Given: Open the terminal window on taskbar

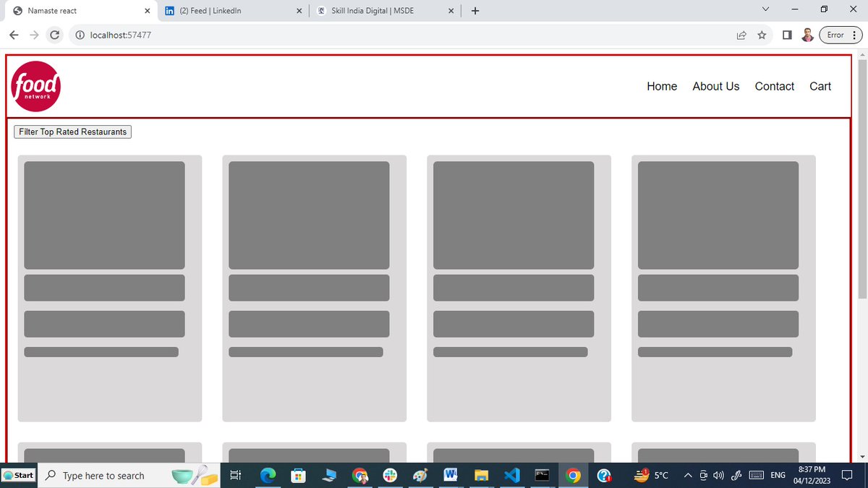Looking at the screenshot, I should coord(542,476).
